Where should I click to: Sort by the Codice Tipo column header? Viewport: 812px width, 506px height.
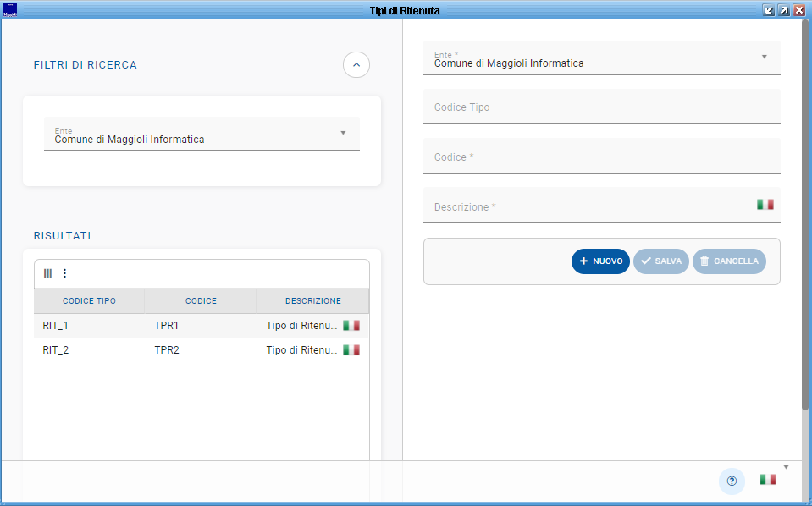(89, 300)
